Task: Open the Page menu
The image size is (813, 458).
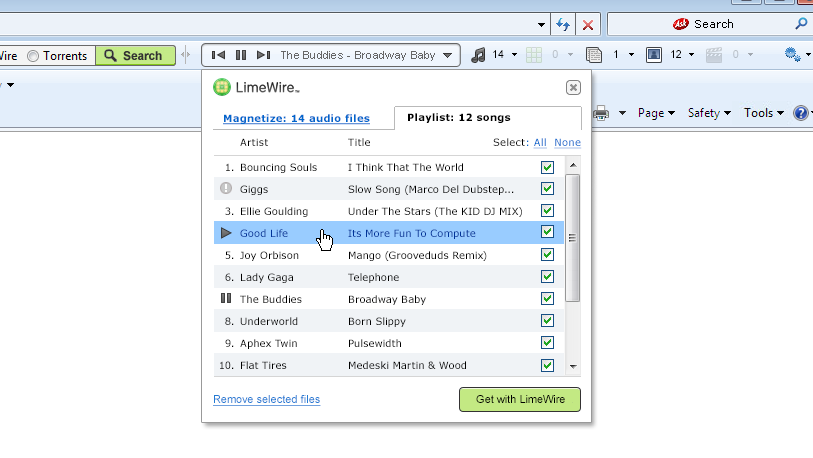Action: point(656,113)
